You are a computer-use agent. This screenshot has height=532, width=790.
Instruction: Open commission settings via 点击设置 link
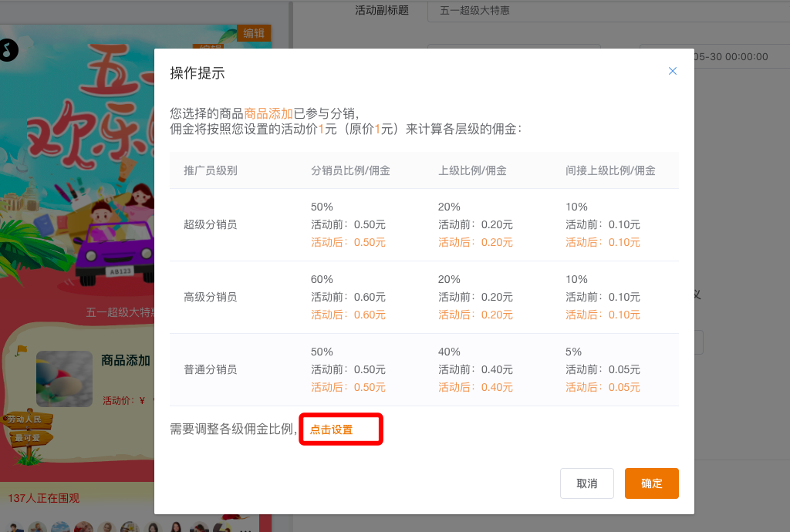coord(332,429)
